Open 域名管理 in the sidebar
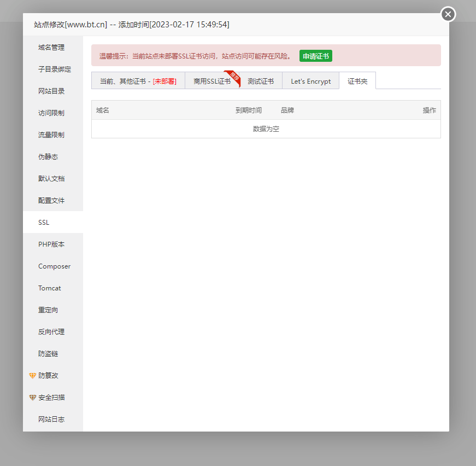Viewport: 476px width, 466px height. tap(51, 48)
